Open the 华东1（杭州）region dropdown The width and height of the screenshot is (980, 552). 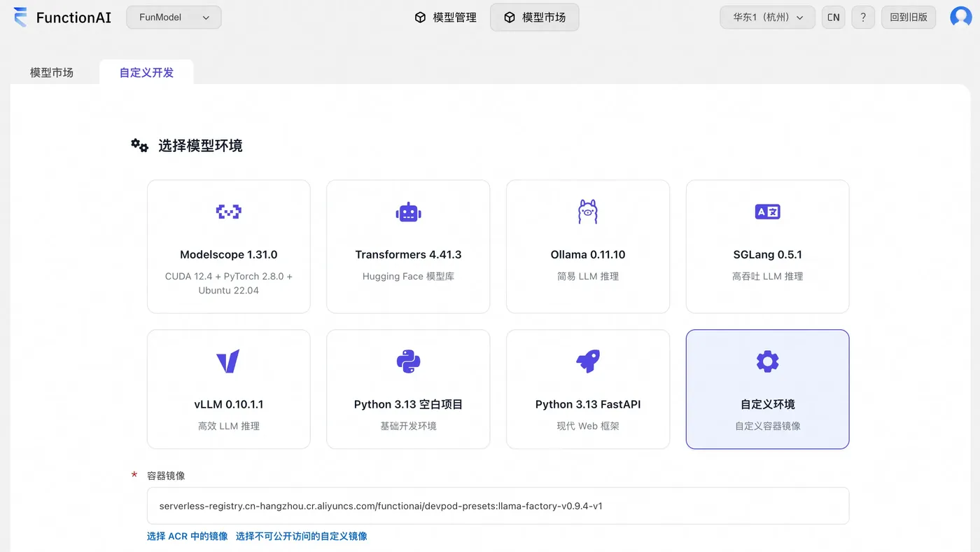(767, 18)
